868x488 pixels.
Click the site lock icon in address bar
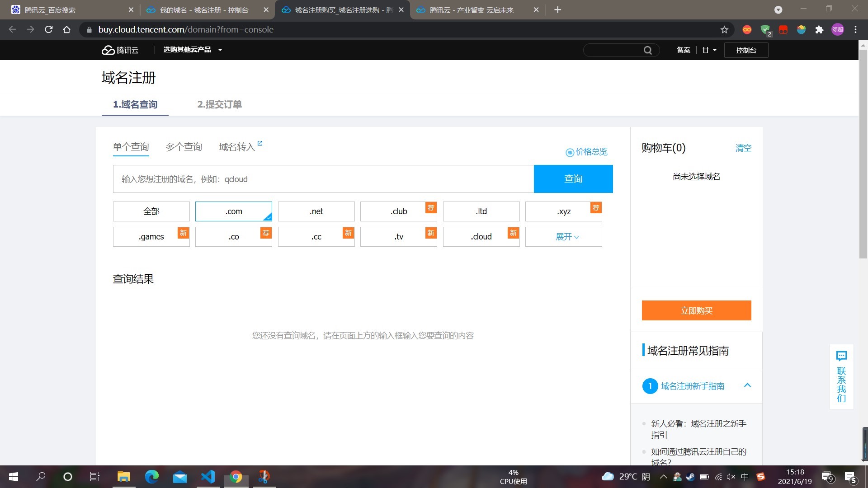pyautogui.click(x=89, y=30)
